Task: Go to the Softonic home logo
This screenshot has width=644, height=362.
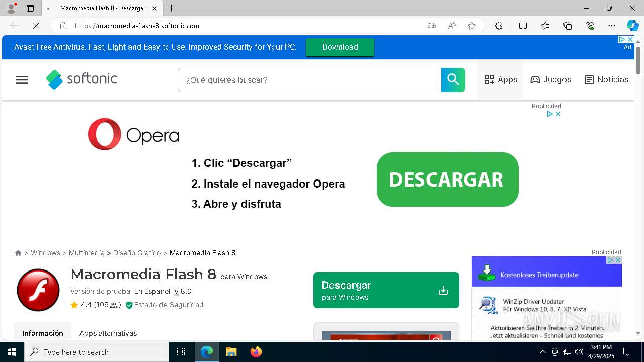Action: point(82,79)
